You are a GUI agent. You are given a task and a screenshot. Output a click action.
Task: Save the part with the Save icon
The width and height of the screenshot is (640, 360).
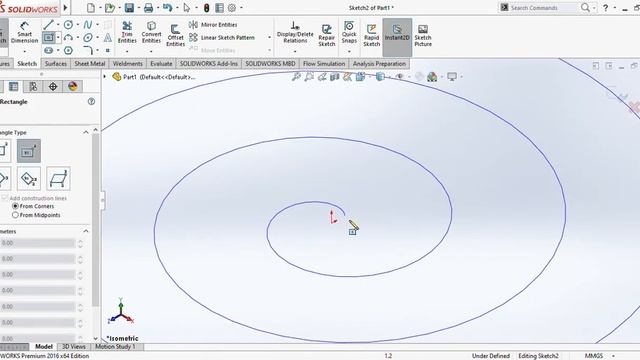tap(129, 8)
